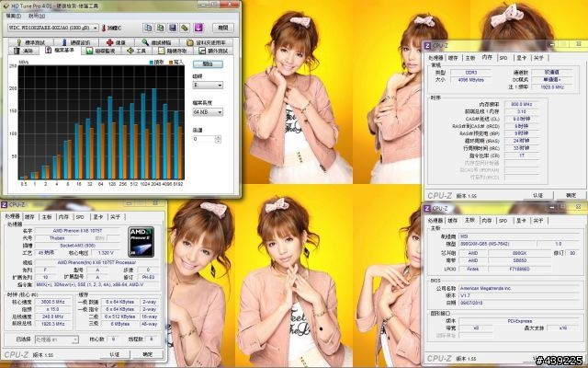Switch to the 錯誤掃描 error scan tab in HD Tune
Image resolution: width=588 pixels, height=368 pixels.
(157, 42)
